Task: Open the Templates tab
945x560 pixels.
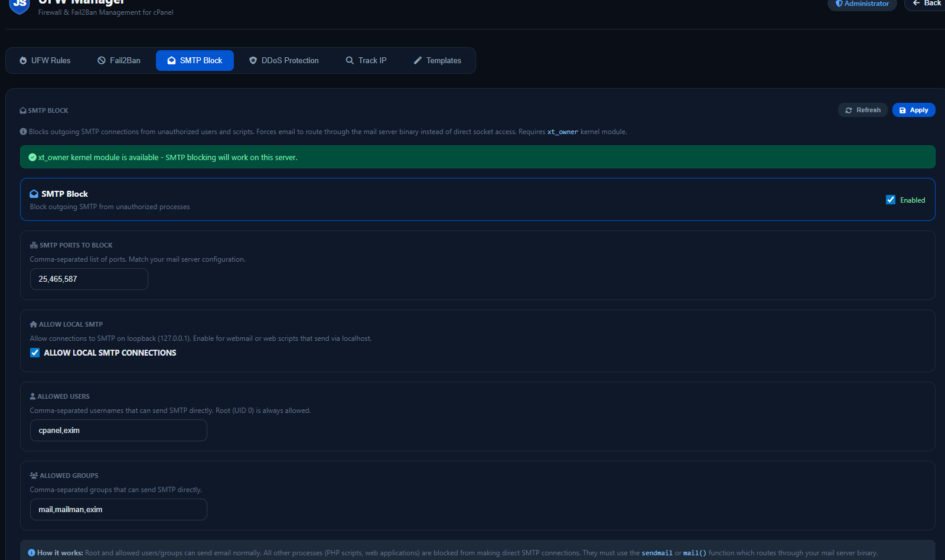Action: [438, 60]
